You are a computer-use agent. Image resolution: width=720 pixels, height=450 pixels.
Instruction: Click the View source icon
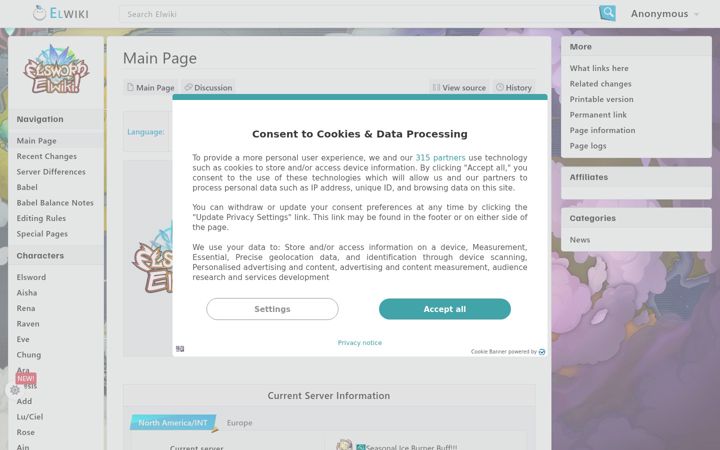[x=436, y=87]
